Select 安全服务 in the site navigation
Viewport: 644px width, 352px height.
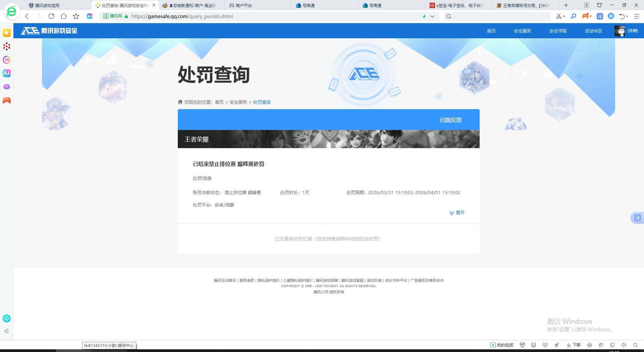coord(522,31)
